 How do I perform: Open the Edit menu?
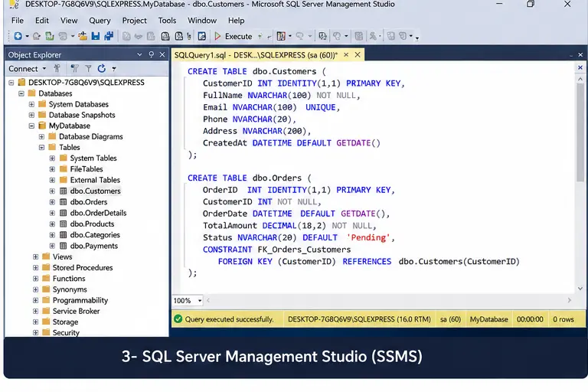point(41,20)
